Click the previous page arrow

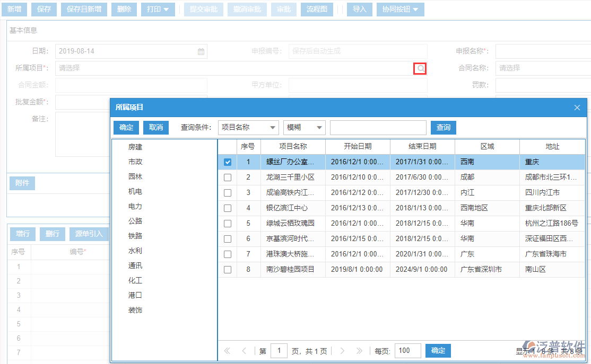(244, 351)
